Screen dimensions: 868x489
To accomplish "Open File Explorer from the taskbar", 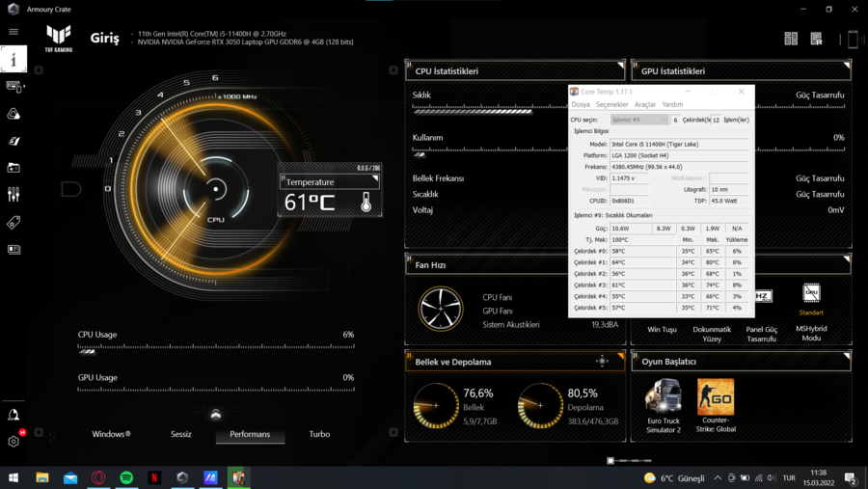I will pyautogui.click(x=42, y=477).
